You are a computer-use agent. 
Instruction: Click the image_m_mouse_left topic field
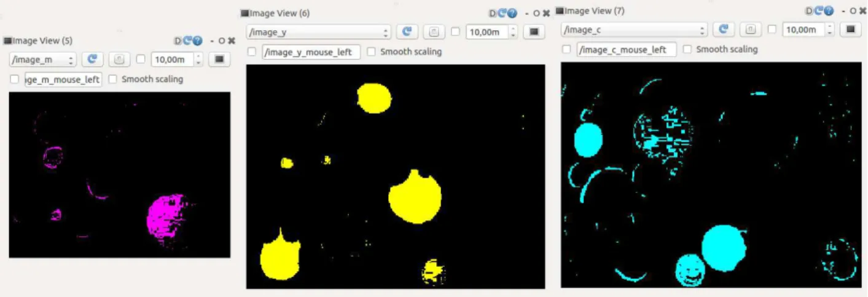(63, 79)
